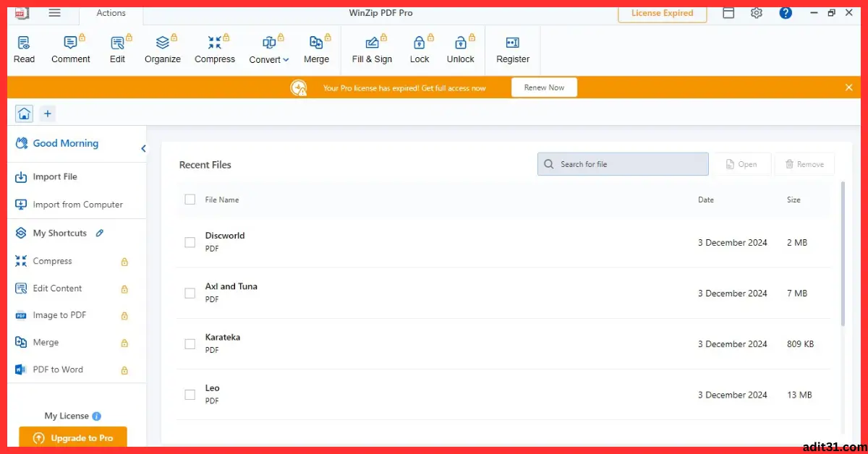Select the Edit tool in ribbon

[117, 50]
